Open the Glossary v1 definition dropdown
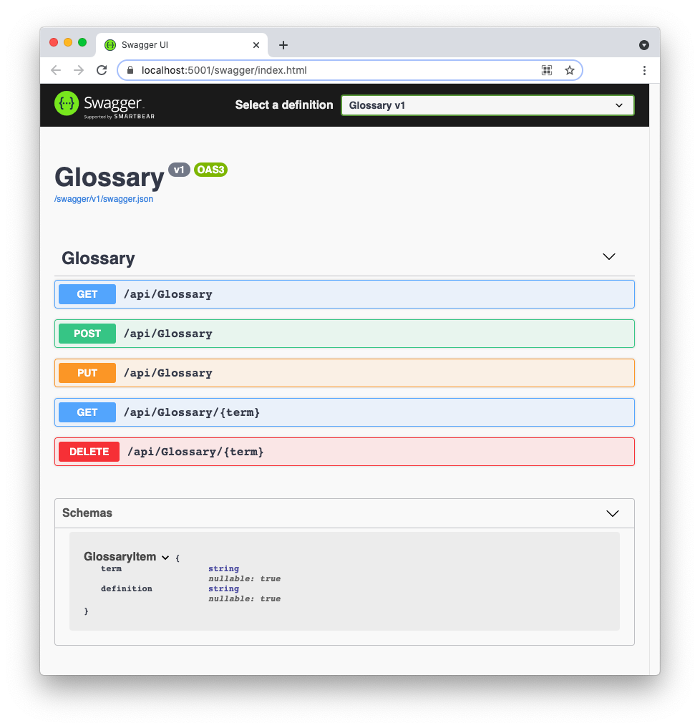 click(487, 105)
